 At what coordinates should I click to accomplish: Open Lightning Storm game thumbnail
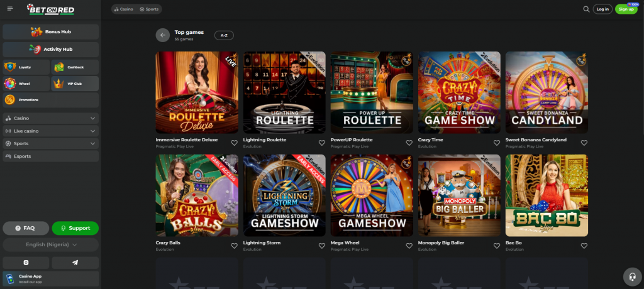pos(284,195)
